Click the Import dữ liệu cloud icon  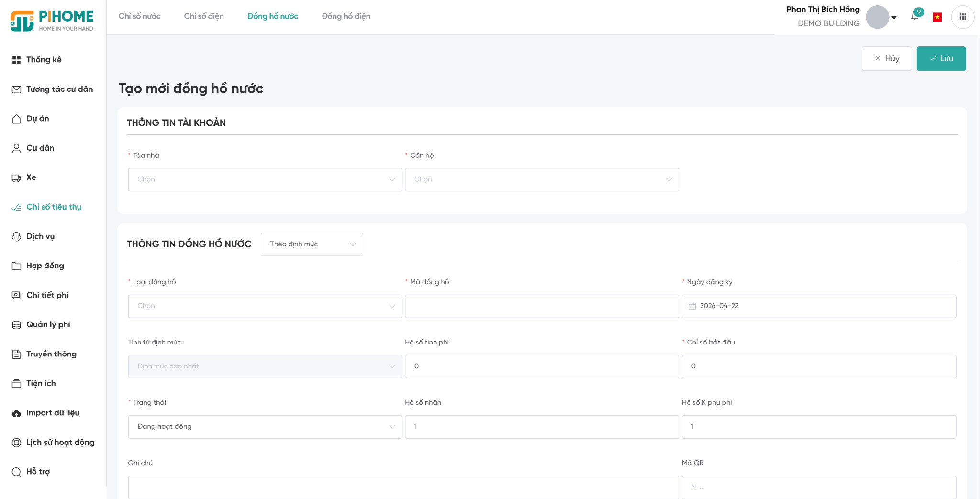pyautogui.click(x=16, y=413)
